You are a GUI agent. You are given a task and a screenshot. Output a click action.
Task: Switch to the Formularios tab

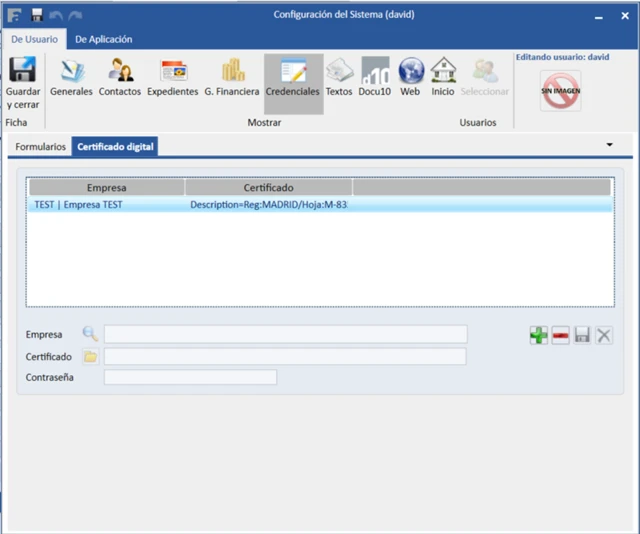pos(41,147)
